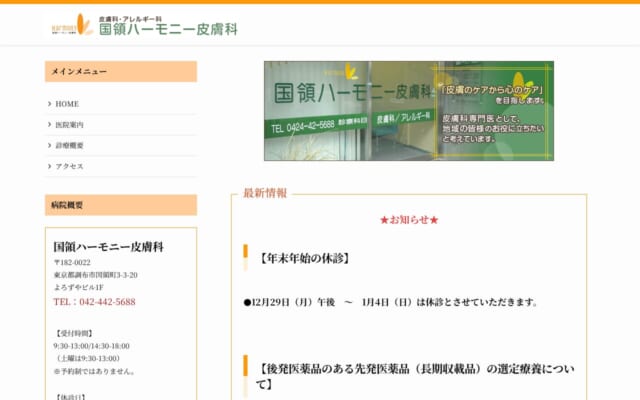
Task: Click the red TEL: 042-442-5688 number
Action: pyautogui.click(x=94, y=301)
